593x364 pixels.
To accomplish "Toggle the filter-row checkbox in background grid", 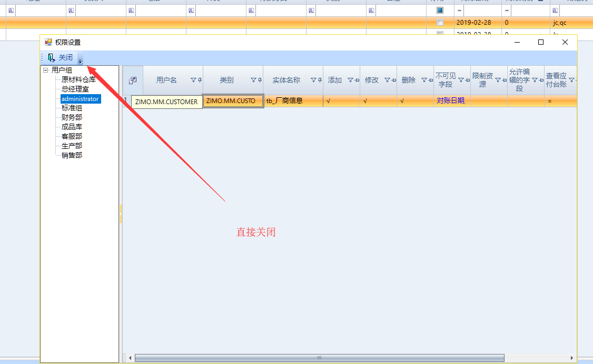I will [440, 11].
